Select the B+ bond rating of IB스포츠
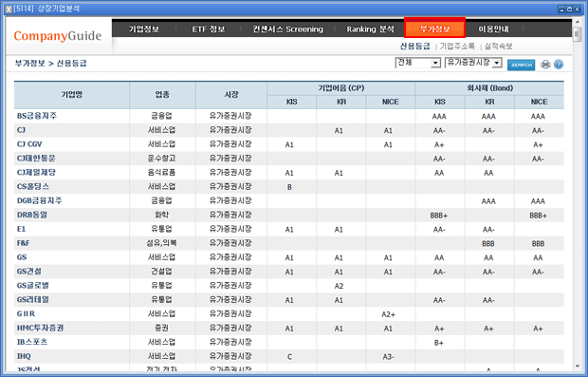 (439, 343)
